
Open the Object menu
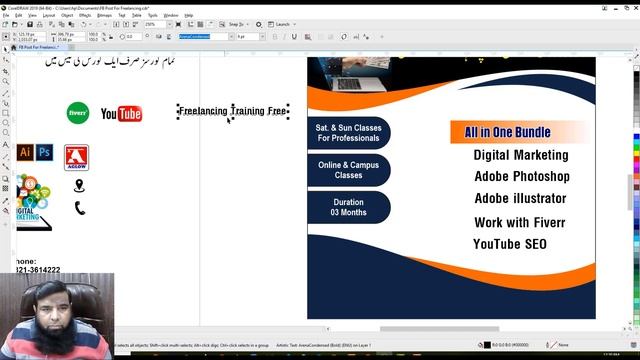tap(67, 15)
